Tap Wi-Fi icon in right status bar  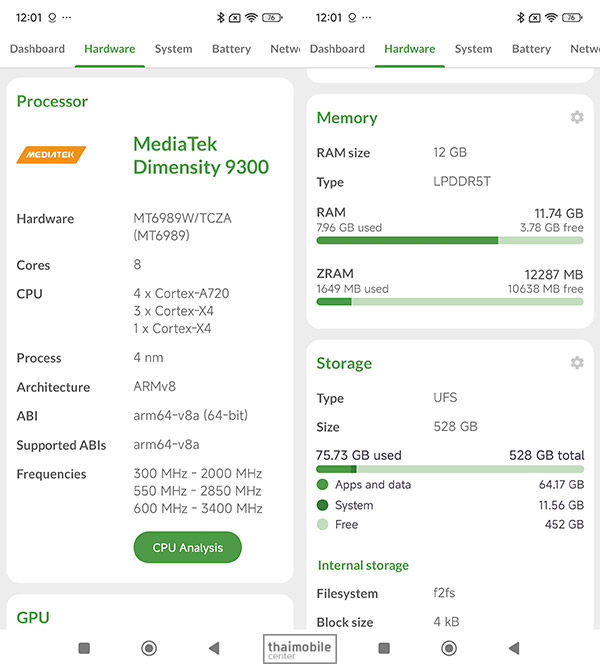click(551, 17)
